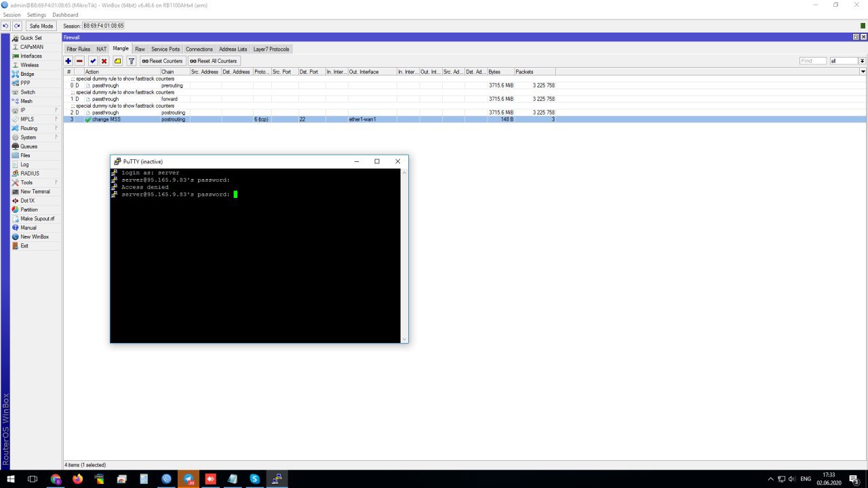
Task: Open the column selector dropdown arrow
Action: click(863, 71)
